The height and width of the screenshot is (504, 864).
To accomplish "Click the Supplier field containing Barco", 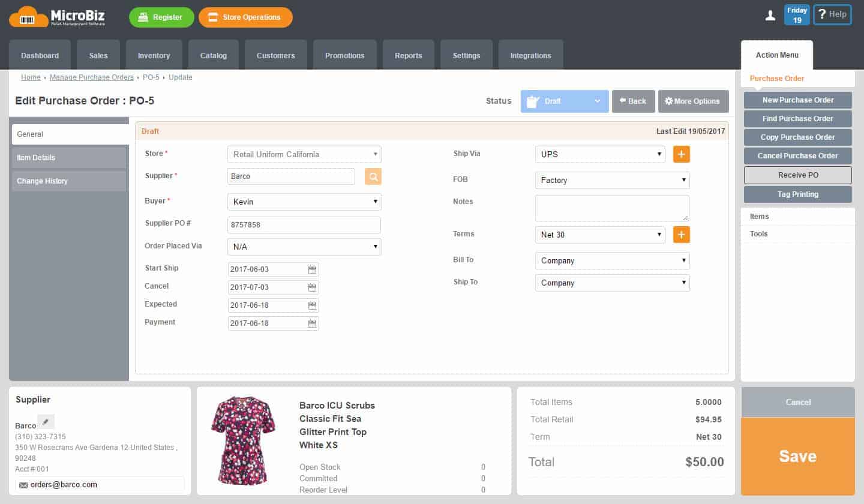I will pos(292,176).
